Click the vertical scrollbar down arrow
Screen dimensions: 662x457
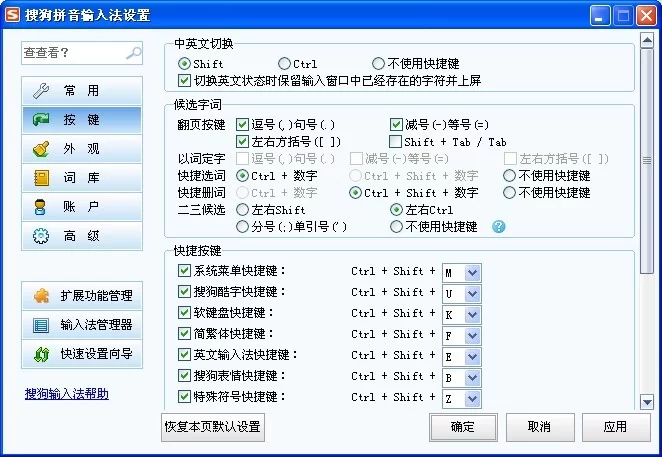646,400
